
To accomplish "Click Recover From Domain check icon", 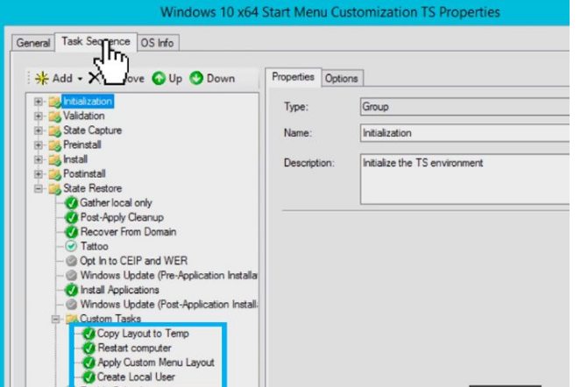I will point(71,232).
